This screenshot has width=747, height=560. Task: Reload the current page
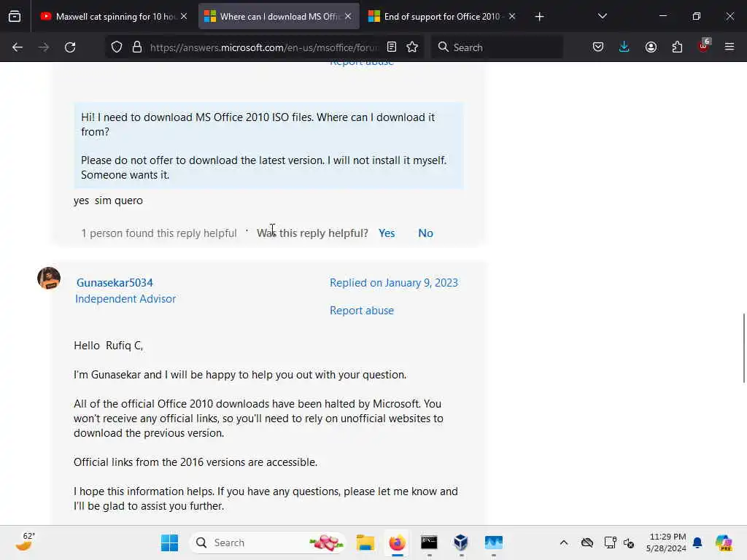coord(70,47)
